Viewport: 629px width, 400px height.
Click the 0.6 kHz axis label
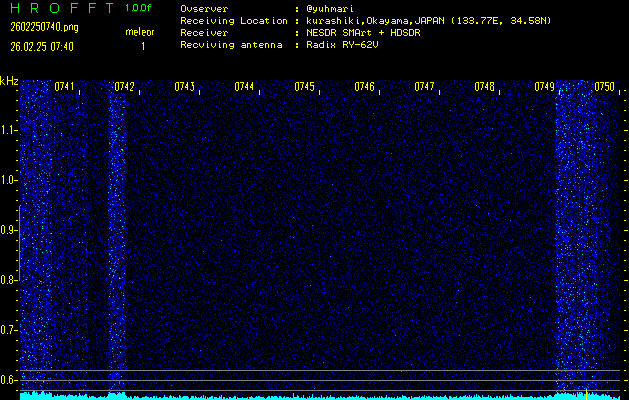[9, 380]
